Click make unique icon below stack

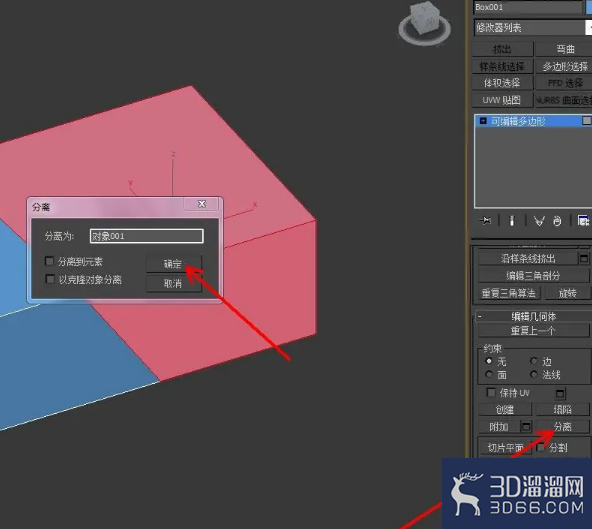click(x=539, y=221)
